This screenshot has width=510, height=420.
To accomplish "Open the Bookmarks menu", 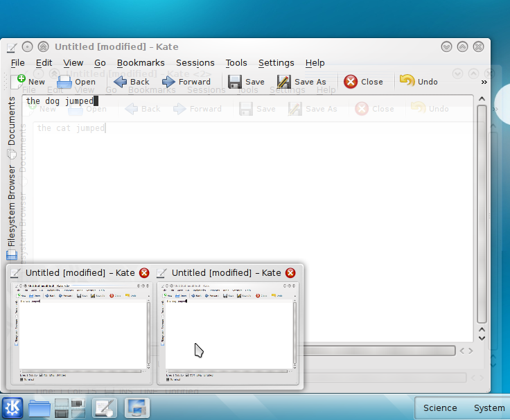I will click(141, 63).
